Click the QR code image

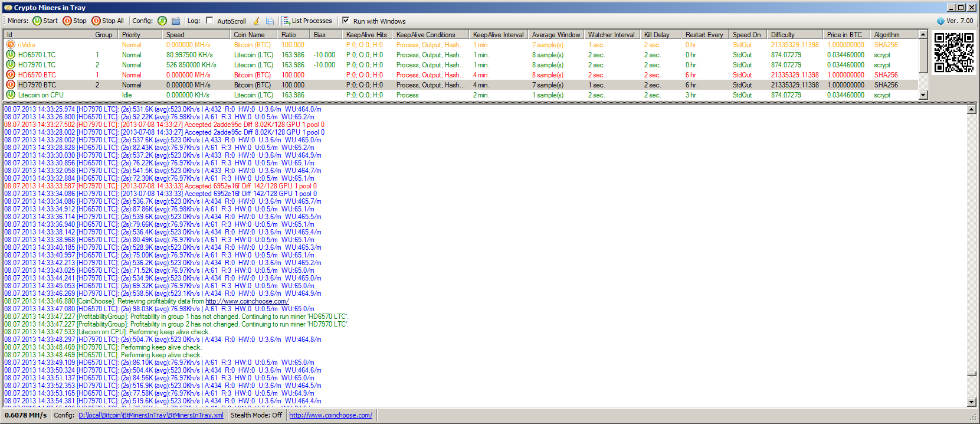click(953, 53)
